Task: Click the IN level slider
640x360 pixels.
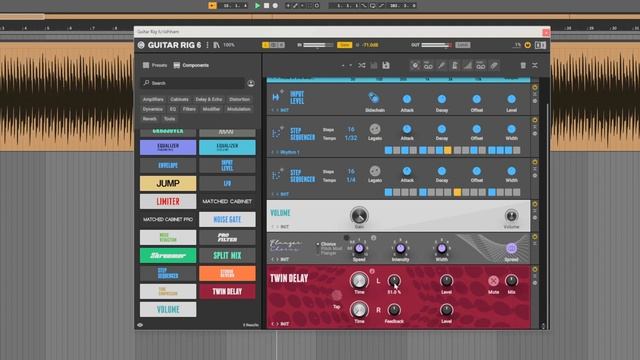Action: tap(318, 45)
